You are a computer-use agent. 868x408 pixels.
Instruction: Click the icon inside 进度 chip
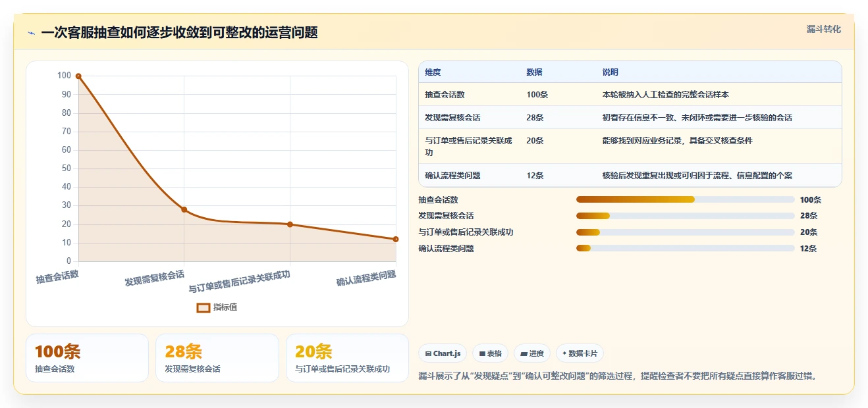[x=524, y=354]
